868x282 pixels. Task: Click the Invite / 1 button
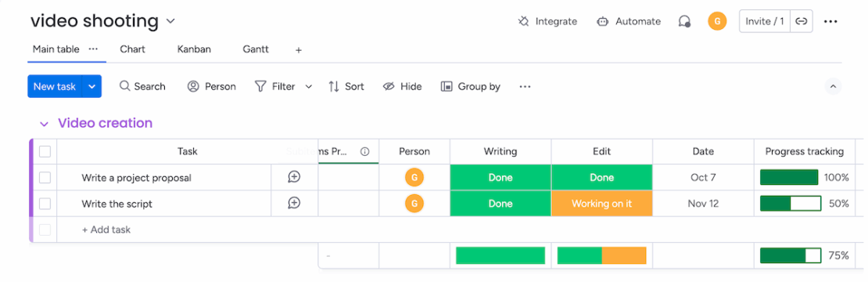[765, 22]
